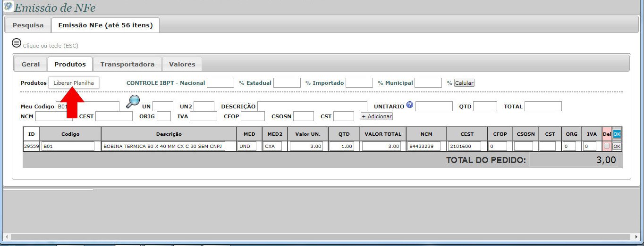644x246 pixels.
Task: Focus the DESCRIÇÃO input field
Action: (312, 107)
